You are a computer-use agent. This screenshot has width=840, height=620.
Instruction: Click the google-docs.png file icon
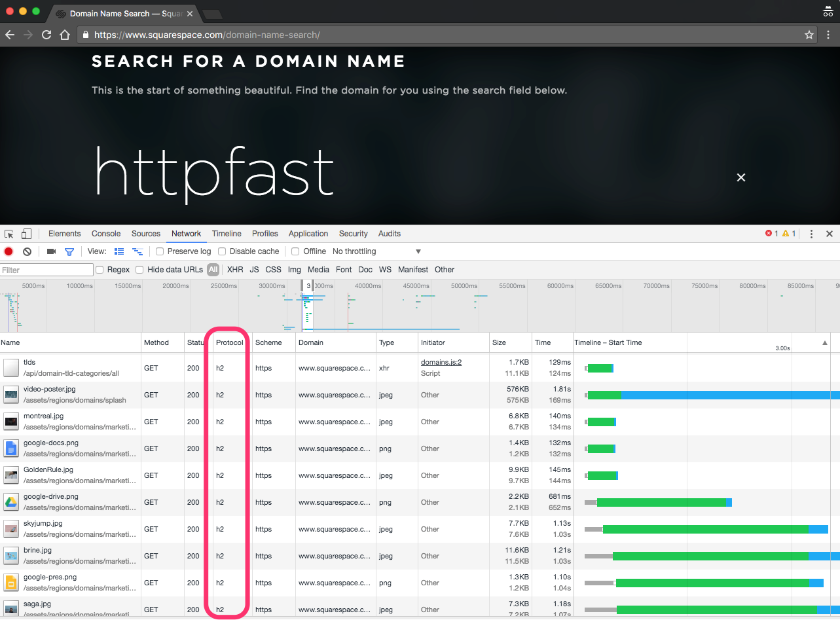[x=11, y=448]
